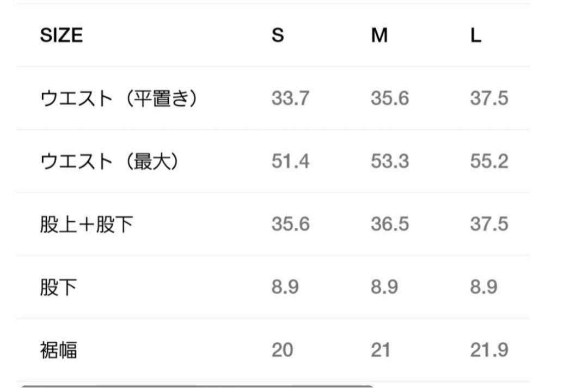The height and width of the screenshot is (388, 588).
Task: Select the S size column header
Action: (278, 35)
